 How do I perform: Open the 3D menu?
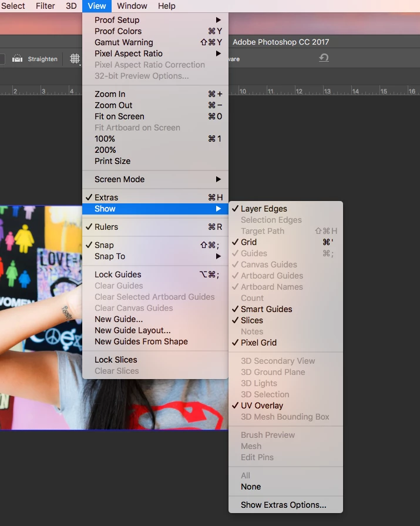click(71, 6)
